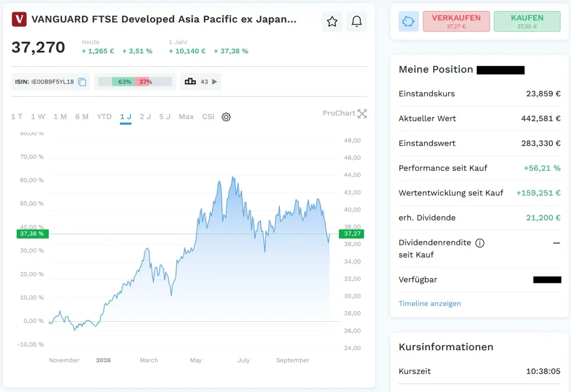This screenshot has width=571, height=392.
Task: Click the Einstandswert value 283,330 €
Action: [x=541, y=143]
